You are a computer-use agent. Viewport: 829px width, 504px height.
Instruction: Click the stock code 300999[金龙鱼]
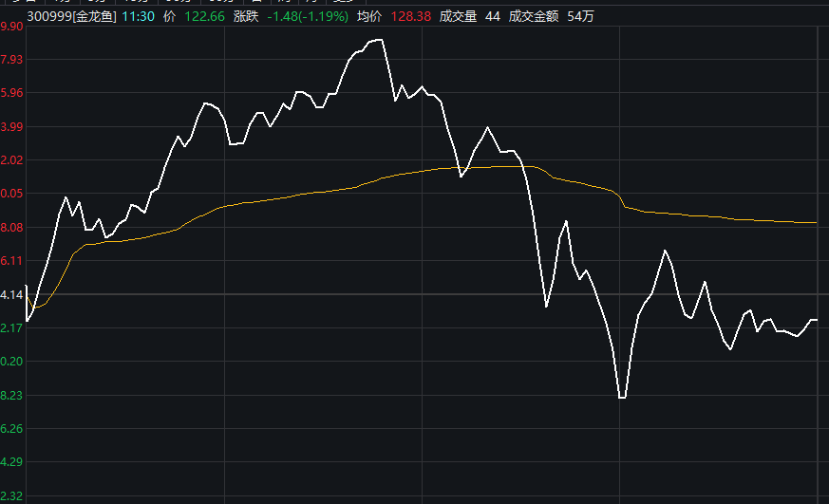(x=71, y=16)
